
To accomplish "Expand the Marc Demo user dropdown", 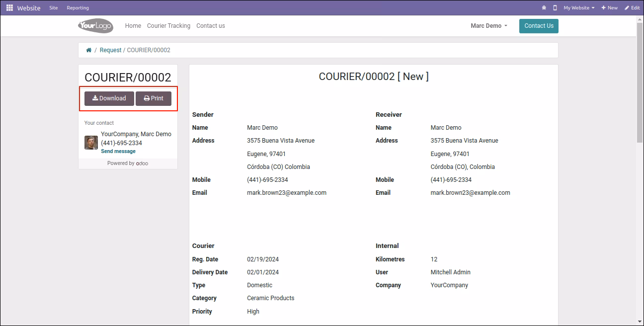I will [x=489, y=26].
